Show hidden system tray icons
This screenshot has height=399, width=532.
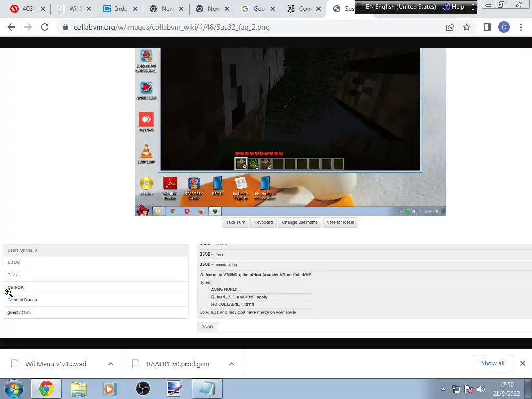(x=443, y=389)
